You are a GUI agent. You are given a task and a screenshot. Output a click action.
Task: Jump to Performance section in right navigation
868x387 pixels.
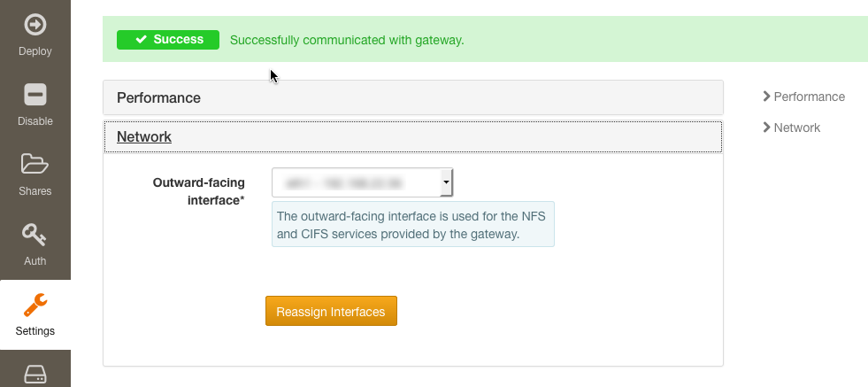pyautogui.click(x=809, y=97)
